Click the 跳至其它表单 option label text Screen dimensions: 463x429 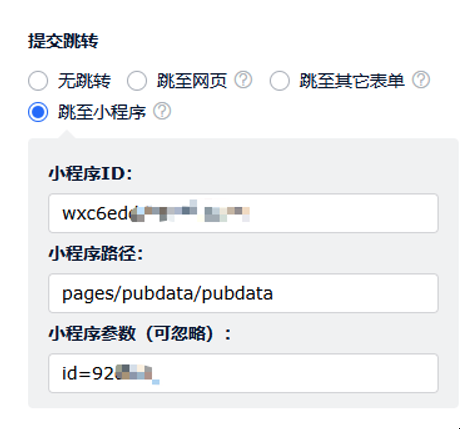(352, 81)
